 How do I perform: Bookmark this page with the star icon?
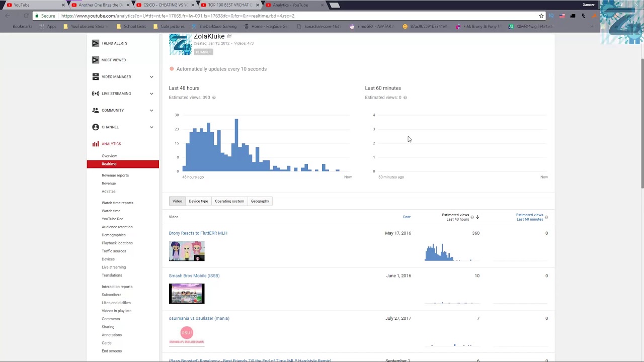tap(541, 16)
